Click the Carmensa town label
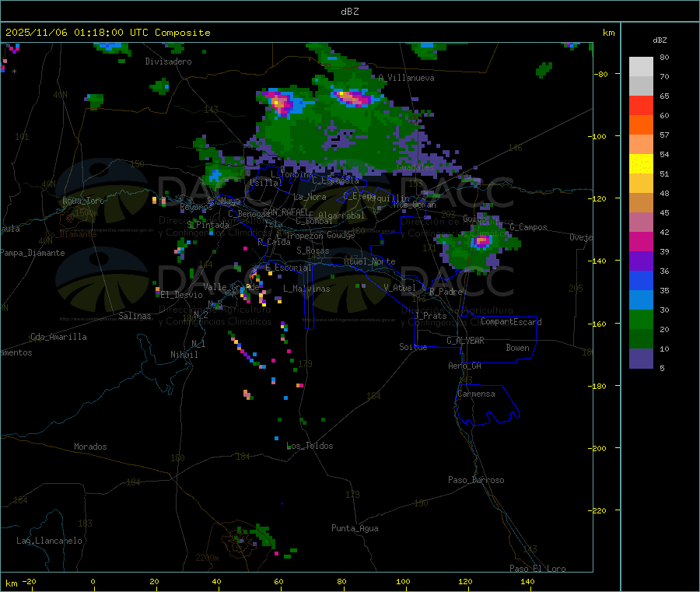Image resolution: width=700 pixels, height=592 pixels. pos(475,394)
